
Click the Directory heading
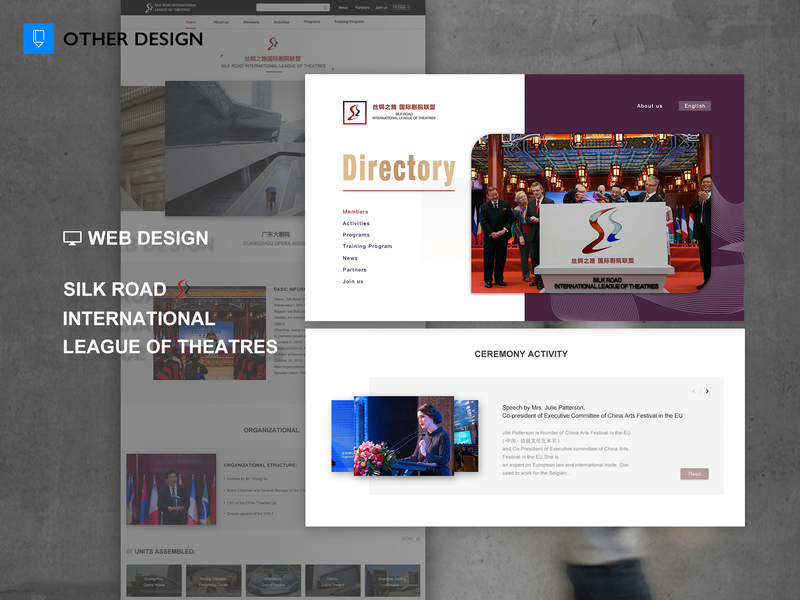[398, 168]
